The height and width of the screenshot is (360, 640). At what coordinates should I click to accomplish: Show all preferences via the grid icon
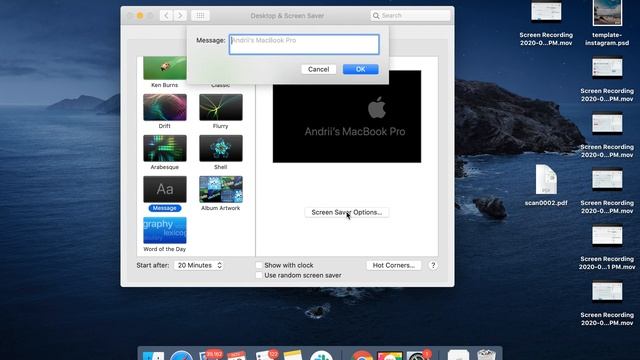click(x=200, y=16)
